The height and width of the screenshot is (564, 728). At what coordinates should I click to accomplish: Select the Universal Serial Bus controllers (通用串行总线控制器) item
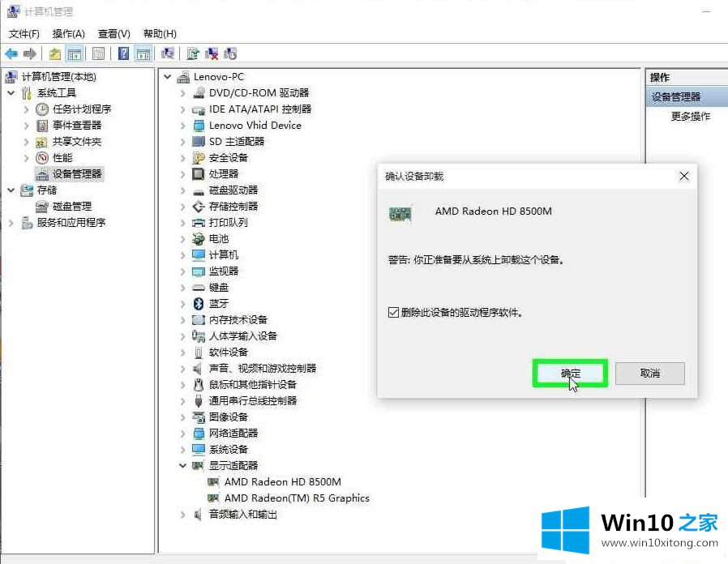(x=253, y=400)
